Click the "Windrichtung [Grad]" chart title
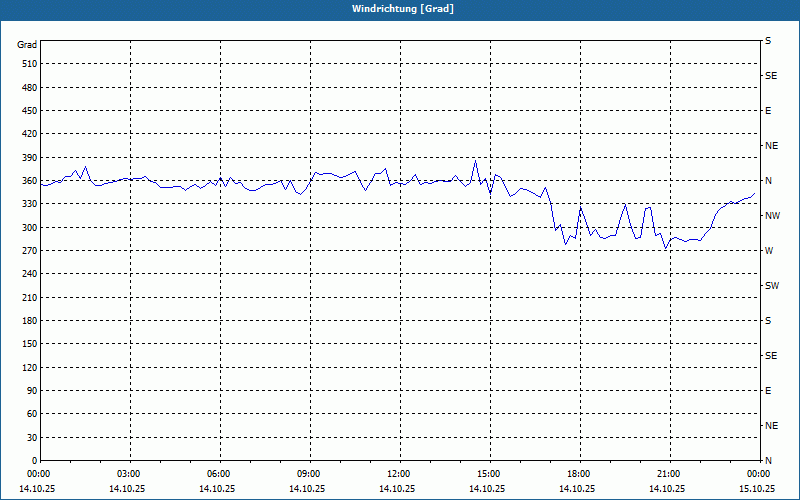Viewport: 800px width, 500px height. click(x=403, y=9)
